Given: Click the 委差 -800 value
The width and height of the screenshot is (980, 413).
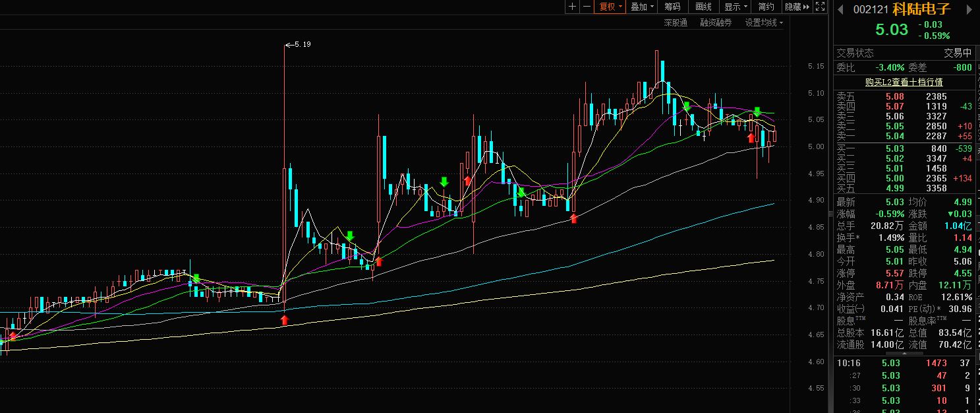Looking at the screenshot, I should [962, 67].
